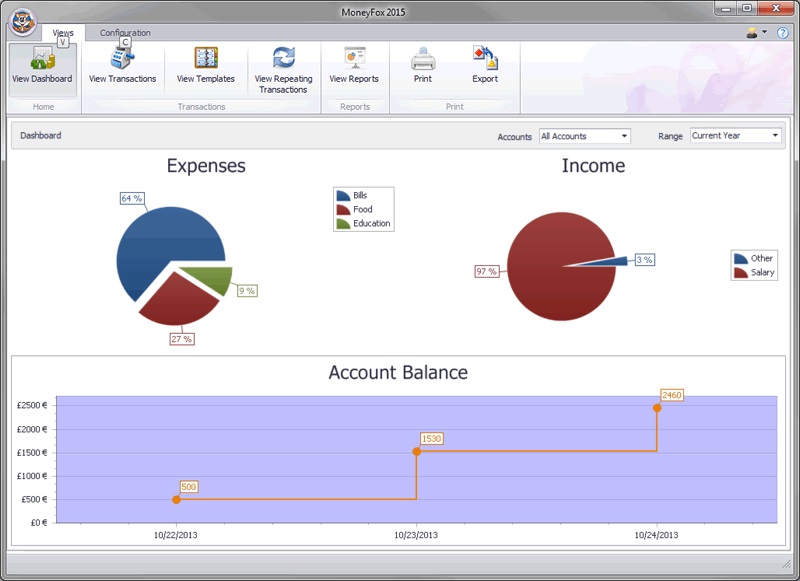
Task: Open the help question mark icon
Action: [782, 33]
